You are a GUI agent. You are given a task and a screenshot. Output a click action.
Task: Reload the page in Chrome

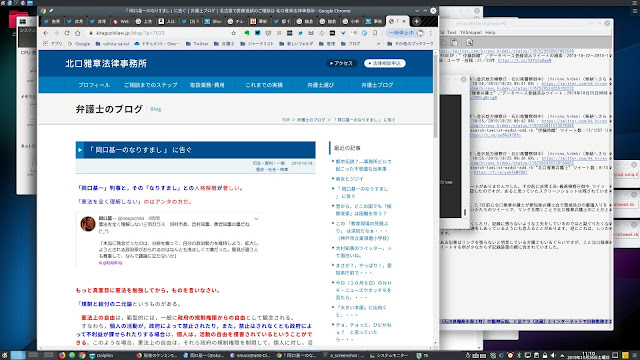click(67, 33)
